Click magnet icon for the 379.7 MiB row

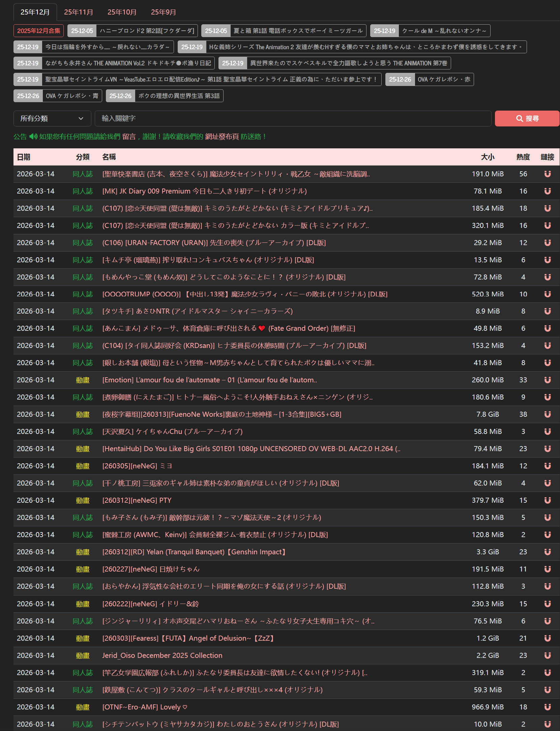point(547,500)
